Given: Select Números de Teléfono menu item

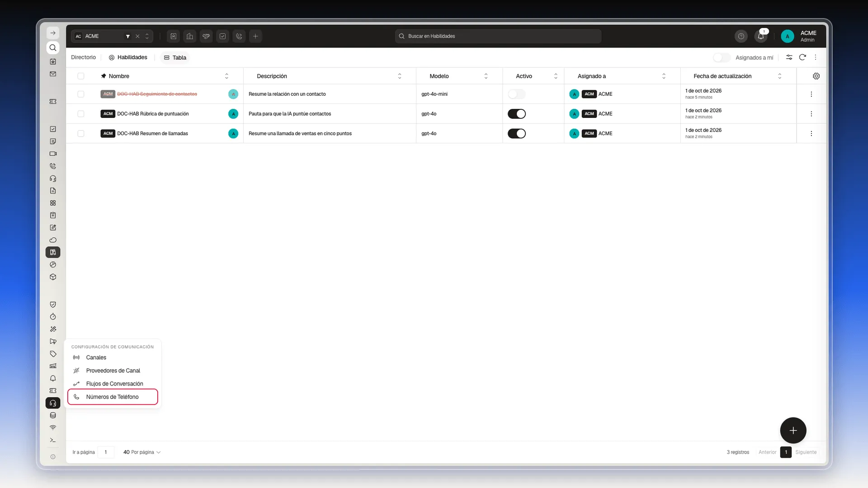Looking at the screenshot, I should [113, 397].
